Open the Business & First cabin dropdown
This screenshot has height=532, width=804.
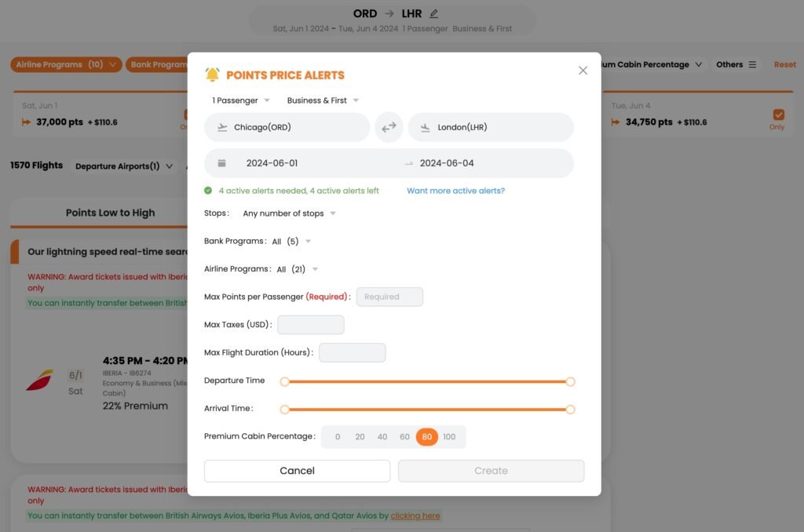click(323, 100)
